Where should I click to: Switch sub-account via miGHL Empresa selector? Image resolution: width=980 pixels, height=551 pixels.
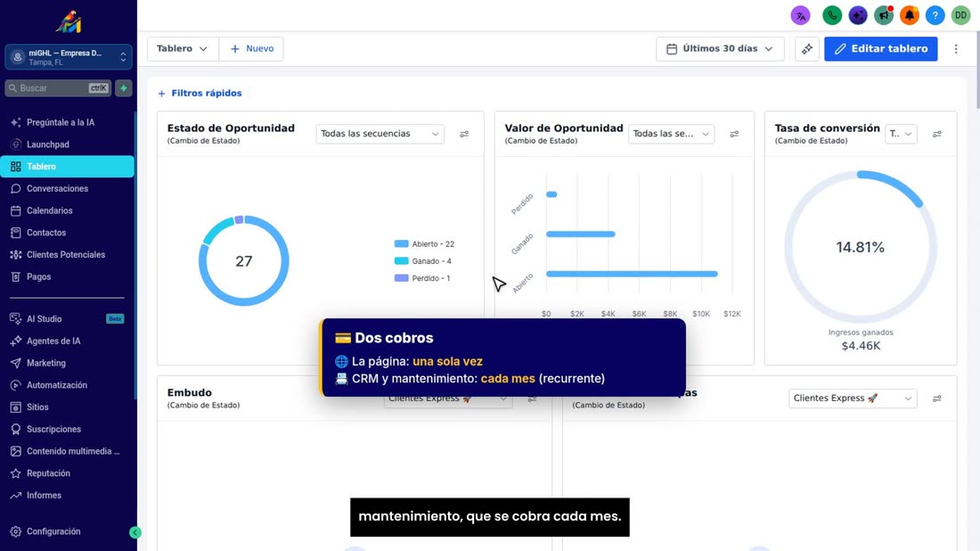(x=68, y=58)
